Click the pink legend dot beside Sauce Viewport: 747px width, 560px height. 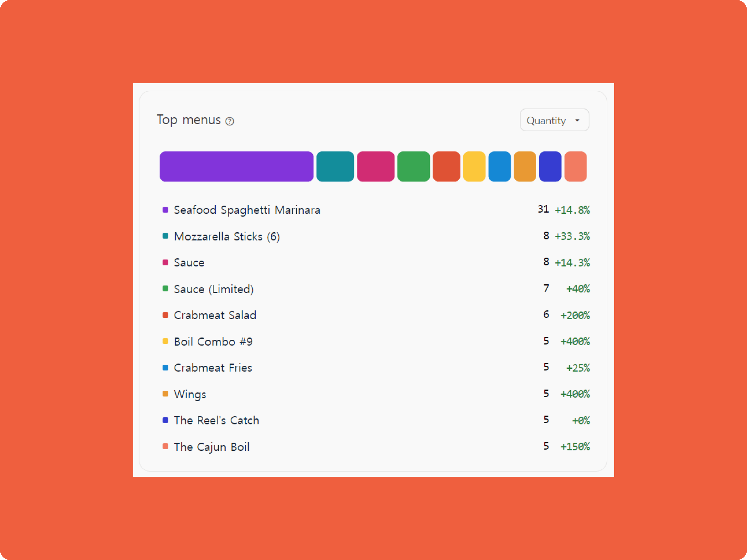pyautogui.click(x=165, y=262)
